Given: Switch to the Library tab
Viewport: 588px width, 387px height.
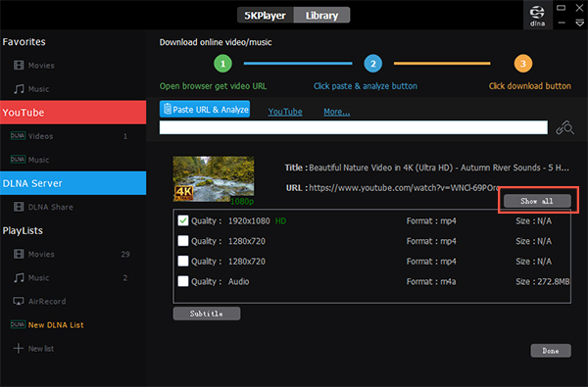Looking at the screenshot, I should coord(321,16).
